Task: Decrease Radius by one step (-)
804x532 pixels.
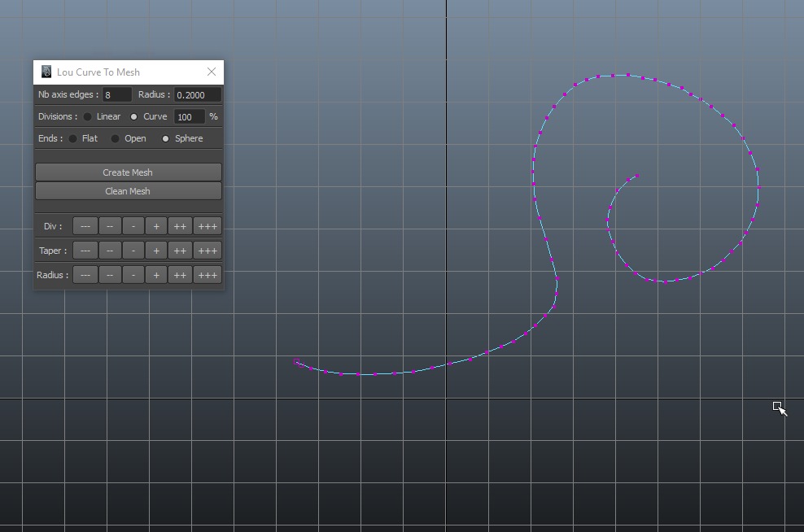Action: pos(133,275)
